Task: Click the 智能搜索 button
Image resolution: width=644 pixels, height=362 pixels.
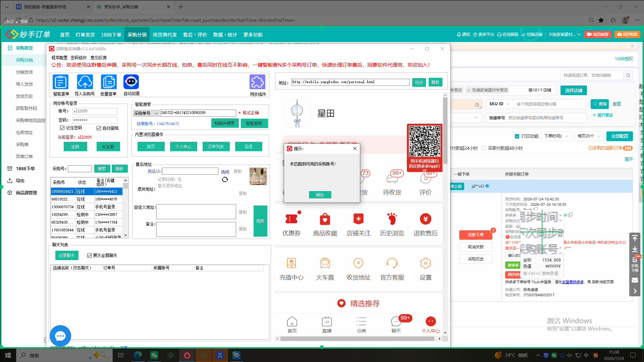Action: [x=254, y=123]
